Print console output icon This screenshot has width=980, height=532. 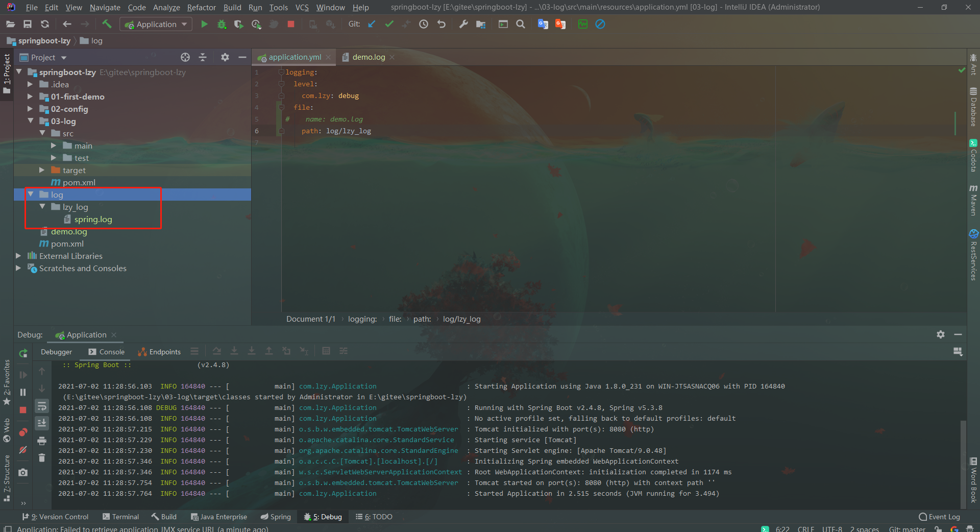[x=42, y=441]
